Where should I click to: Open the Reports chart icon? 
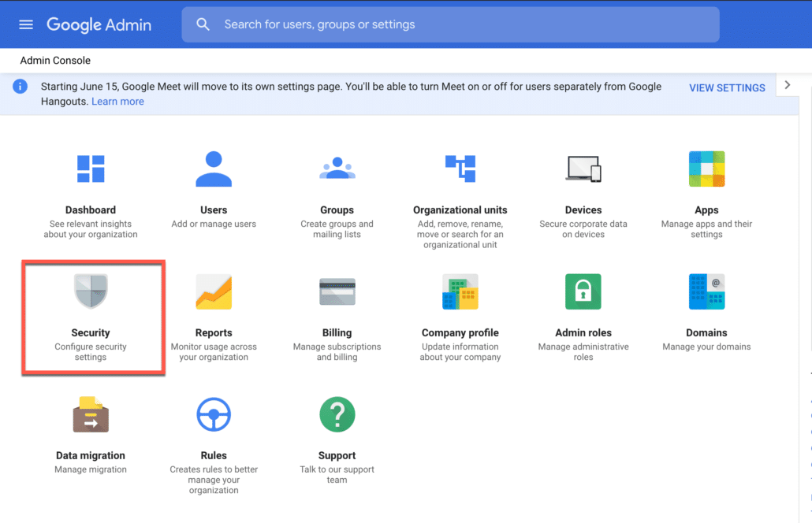point(214,291)
